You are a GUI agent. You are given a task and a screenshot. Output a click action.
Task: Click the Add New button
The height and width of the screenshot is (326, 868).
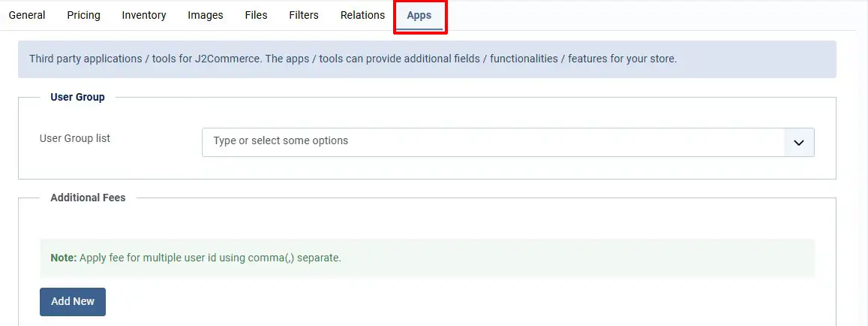pyautogui.click(x=73, y=302)
